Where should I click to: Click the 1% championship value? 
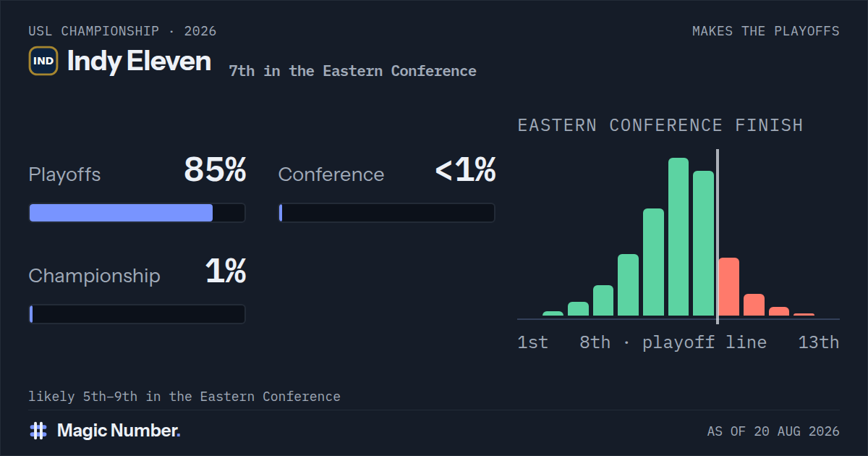[226, 271]
